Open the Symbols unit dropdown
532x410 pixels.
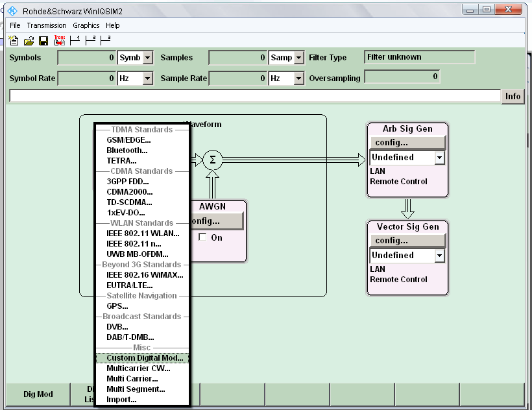(x=147, y=58)
